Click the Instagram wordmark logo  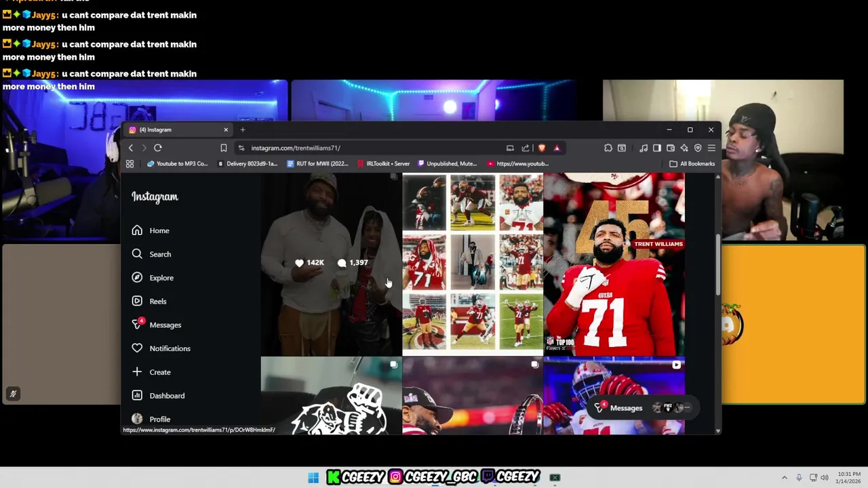click(x=155, y=197)
